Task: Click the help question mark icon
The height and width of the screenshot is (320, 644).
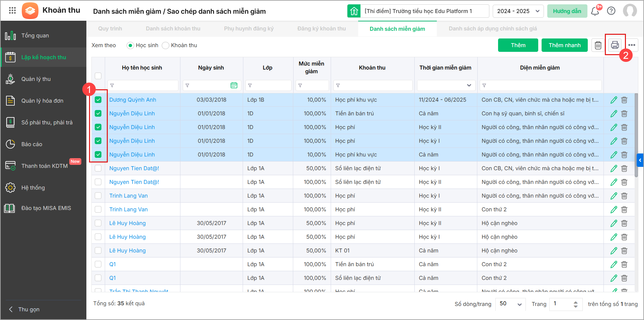Action: coord(611,11)
